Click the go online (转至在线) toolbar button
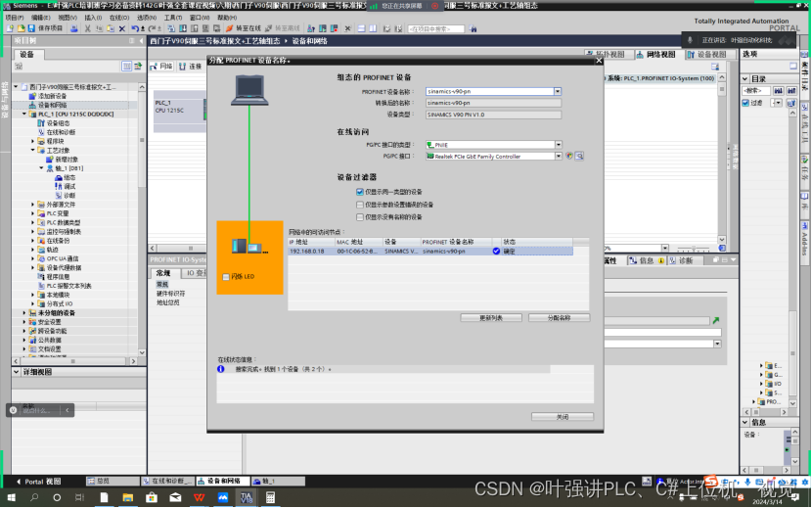Viewport: 812px width, 508px height. 244,28
